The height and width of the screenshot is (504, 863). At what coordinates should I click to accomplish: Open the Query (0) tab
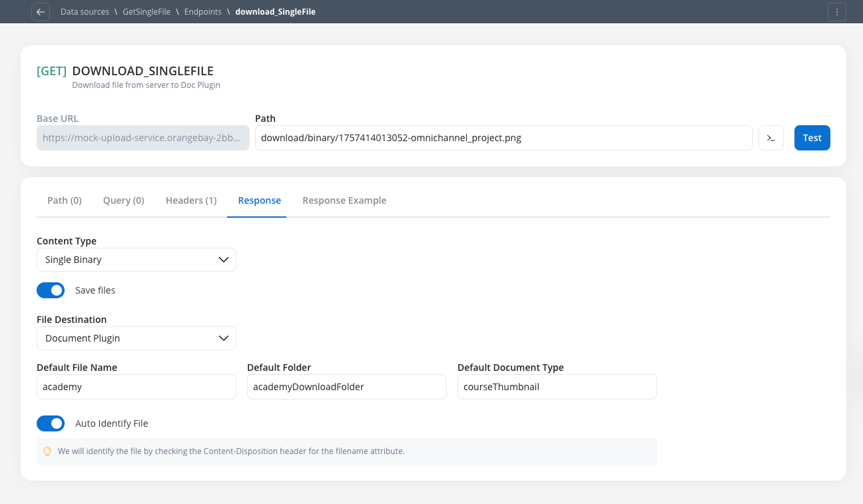(x=124, y=200)
